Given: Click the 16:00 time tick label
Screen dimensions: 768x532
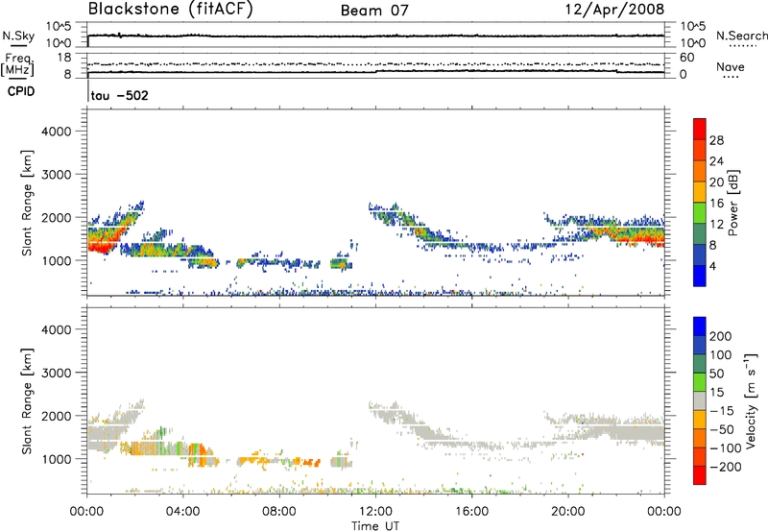Looking at the screenshot, I should click(471, 512).
